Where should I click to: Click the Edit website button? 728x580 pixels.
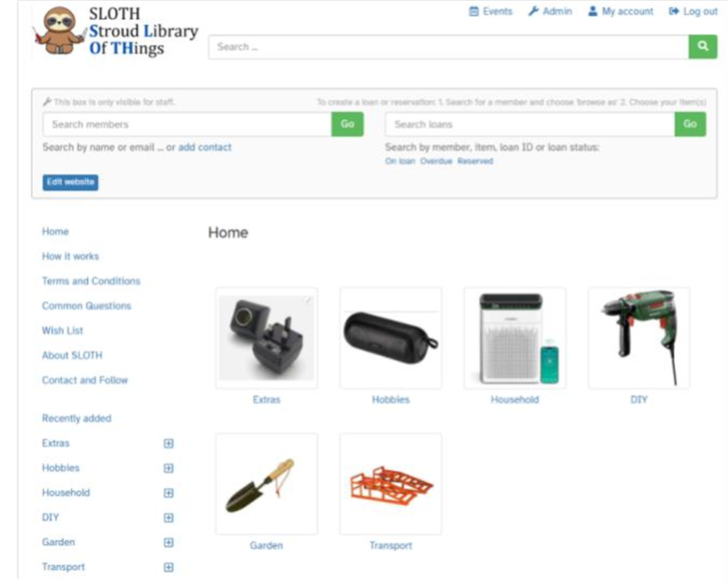point(70,183)
